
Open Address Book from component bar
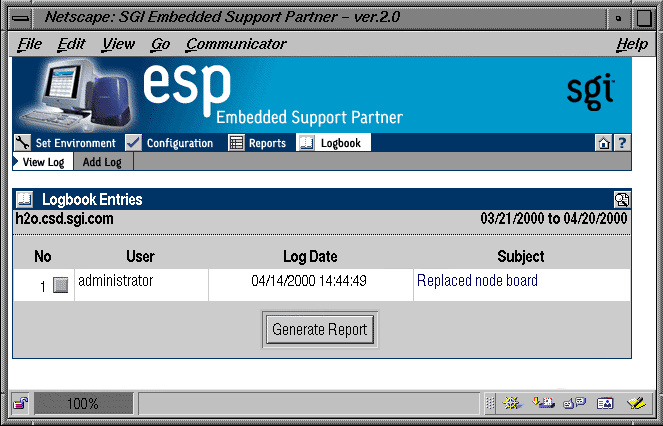605,403
